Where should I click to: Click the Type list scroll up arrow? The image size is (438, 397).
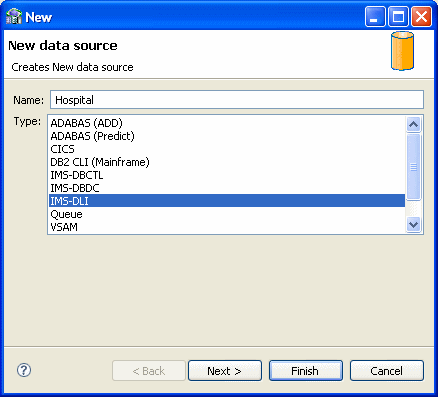pyautogui.click(x=414, y=124)
